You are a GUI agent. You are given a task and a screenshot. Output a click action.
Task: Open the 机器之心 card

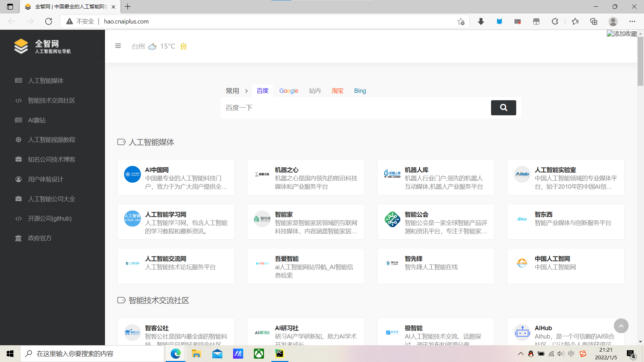pyautogui.click(x=306, y=177)
